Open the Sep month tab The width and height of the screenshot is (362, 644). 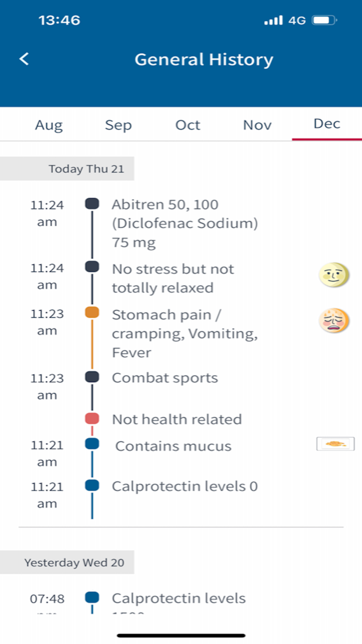pyautogui.click(x=118, y=125)
